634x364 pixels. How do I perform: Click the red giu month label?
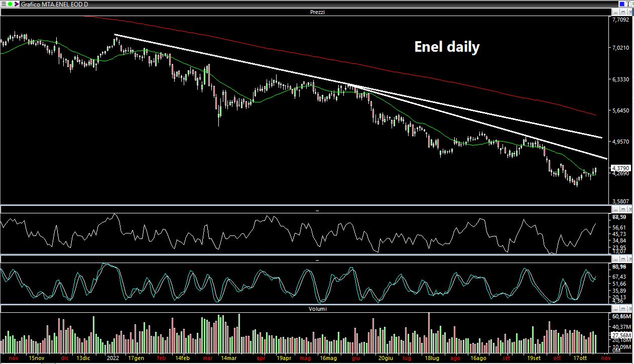356,358
